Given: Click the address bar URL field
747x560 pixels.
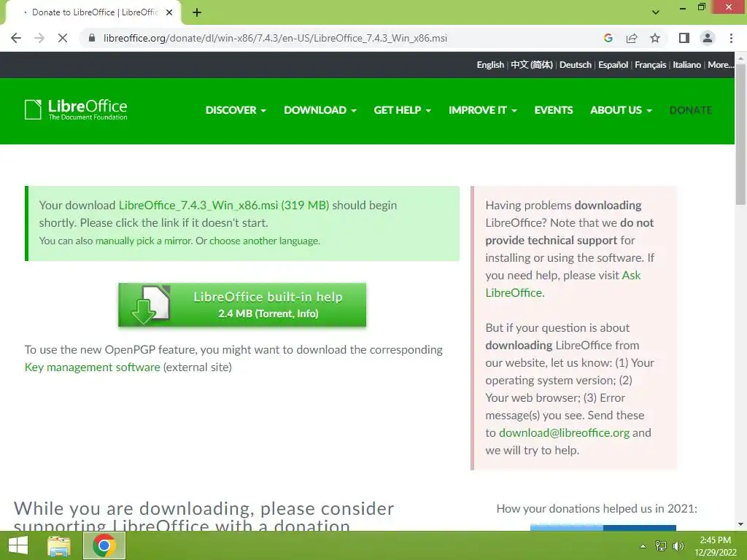Looking at the screenshot, I should pyautogui.click(x=275, y=38).
